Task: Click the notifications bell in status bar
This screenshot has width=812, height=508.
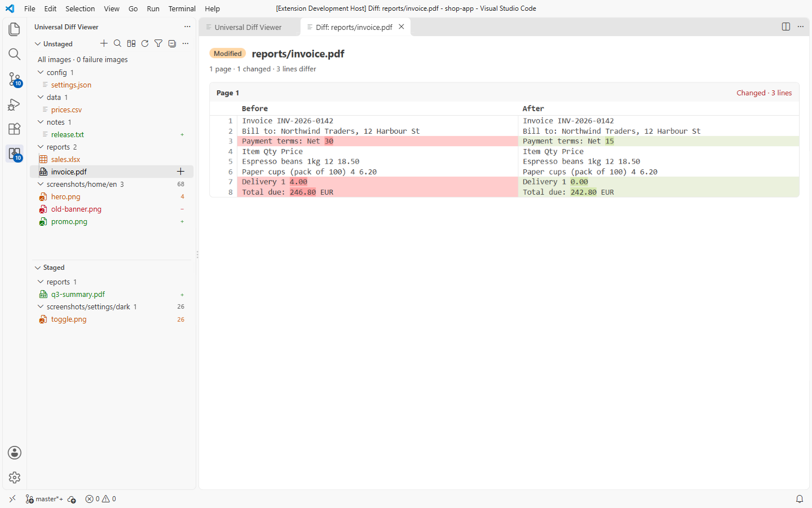Action: pyautogui.click(x=800, y=499)
